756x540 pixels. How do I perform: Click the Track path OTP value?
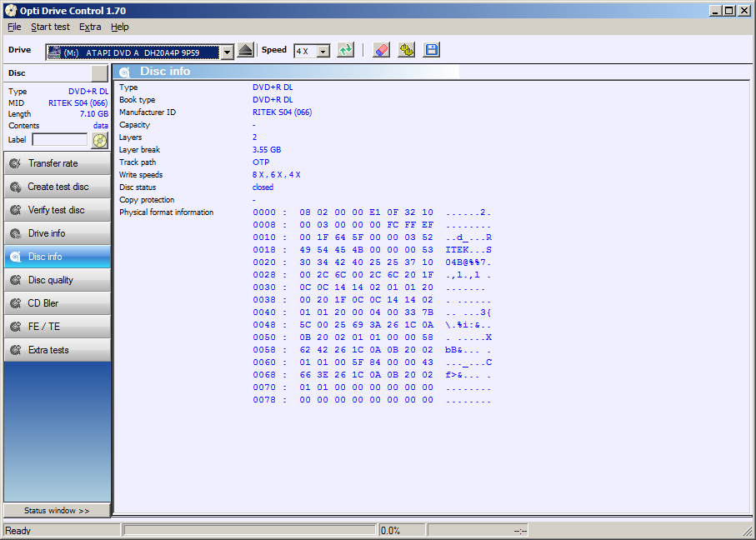click(x=261, y=162)
